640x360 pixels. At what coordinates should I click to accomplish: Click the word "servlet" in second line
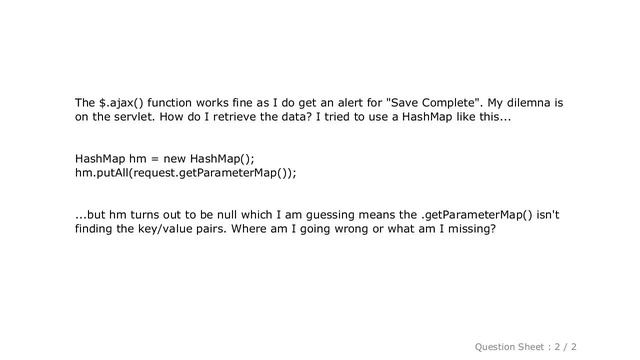135,117
